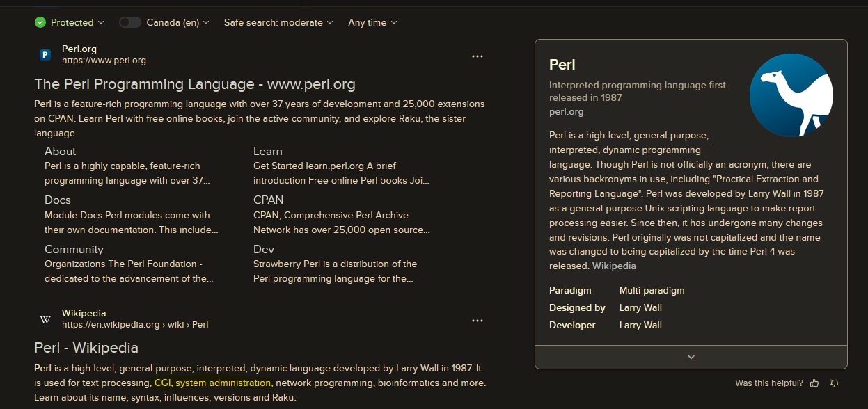The image size is (868, 409).
Task: Toggle the Canada region switch
Action: point(129,22)
